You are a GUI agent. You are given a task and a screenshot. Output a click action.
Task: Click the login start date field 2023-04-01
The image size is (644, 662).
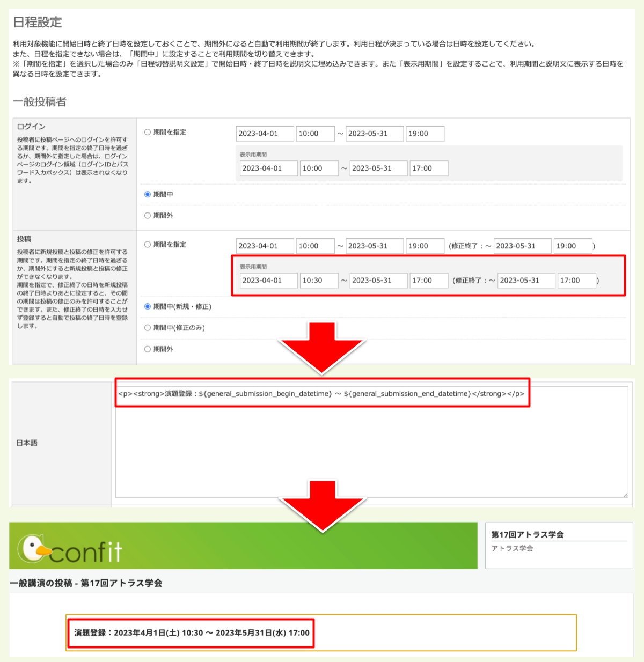264,134
